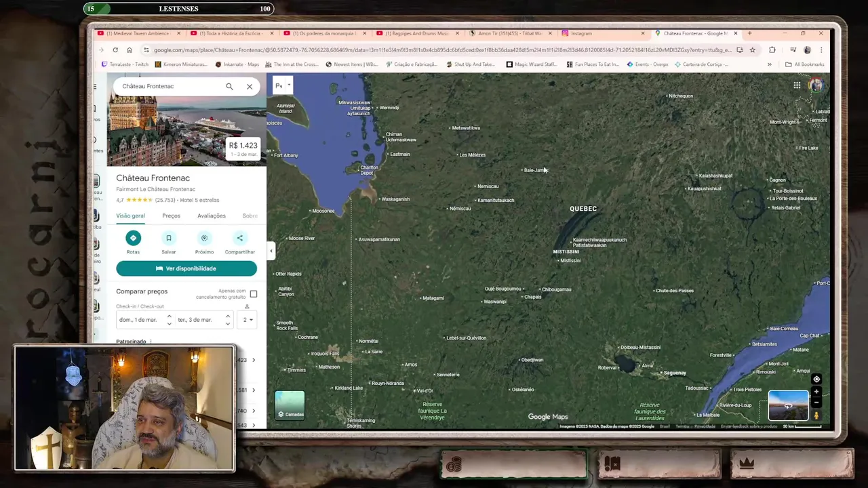Screen dimensions: 868x488
Task: Click the search magnifier in Maps search box
Action: pyautogui.click(x=229, y=86)
